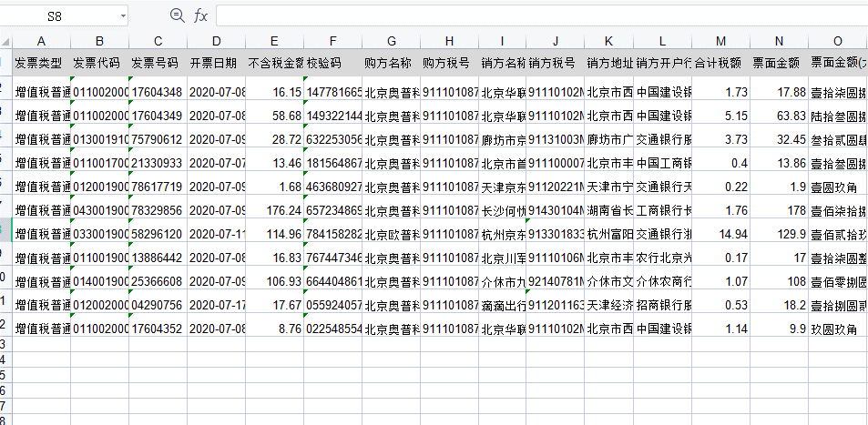Click the 合计税额 header cell
Image resolution: width=868 pixels, height=425 pixels.
(x=720, y=64)
